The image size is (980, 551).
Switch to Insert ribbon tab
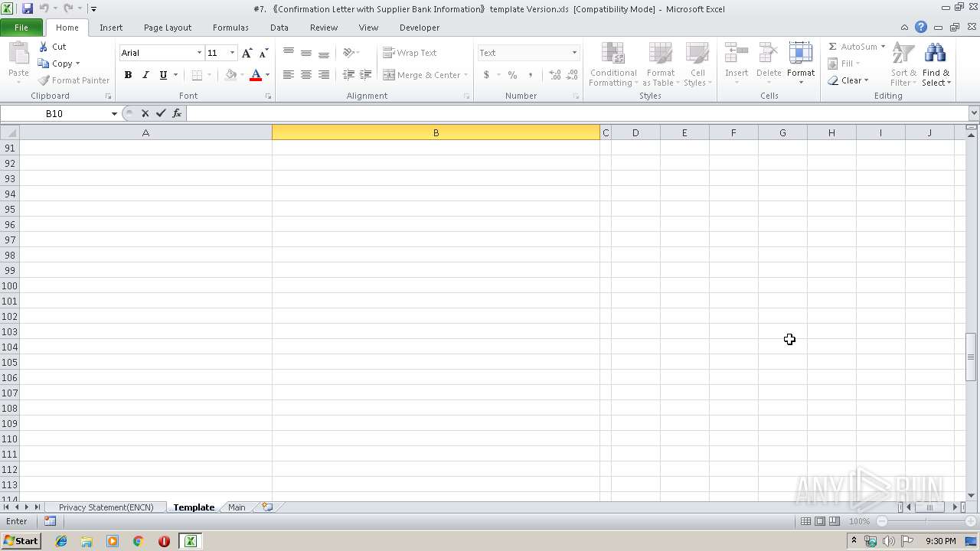pos(111,28)
